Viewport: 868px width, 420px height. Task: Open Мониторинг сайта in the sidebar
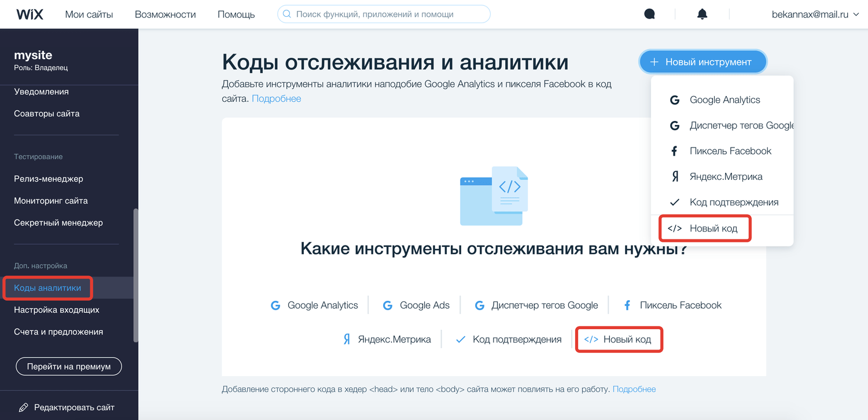[x=51, y=201]
